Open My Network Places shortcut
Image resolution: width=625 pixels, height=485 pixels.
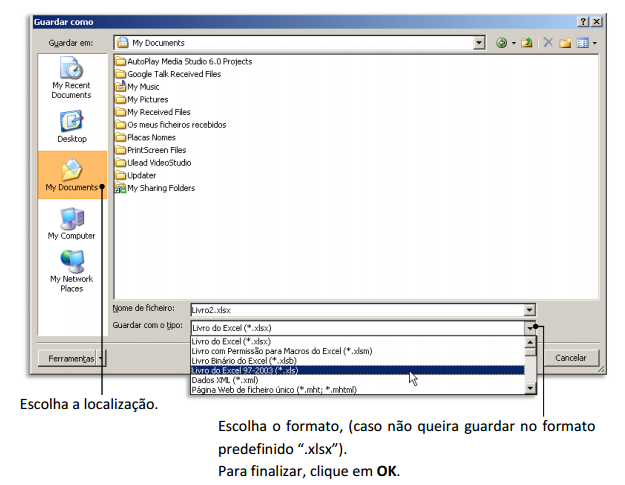tap(71, 270)
